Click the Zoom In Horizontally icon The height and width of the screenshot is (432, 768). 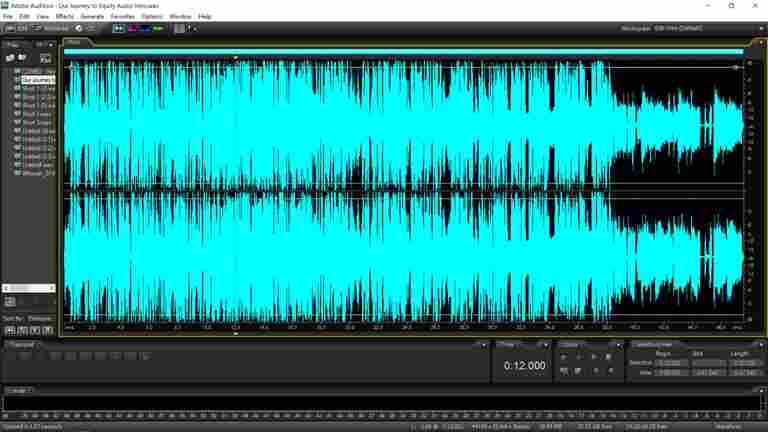click(x=564, y=357)
